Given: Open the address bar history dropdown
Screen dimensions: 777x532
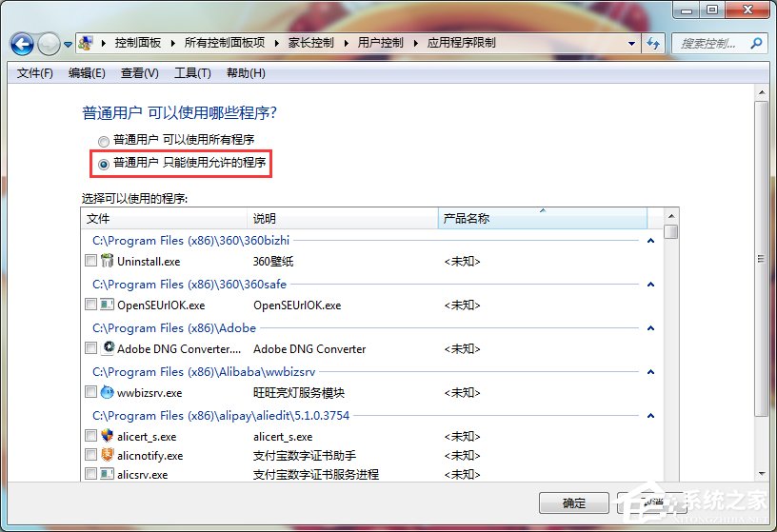Looking at the screenshot, I should pos(631,44).
